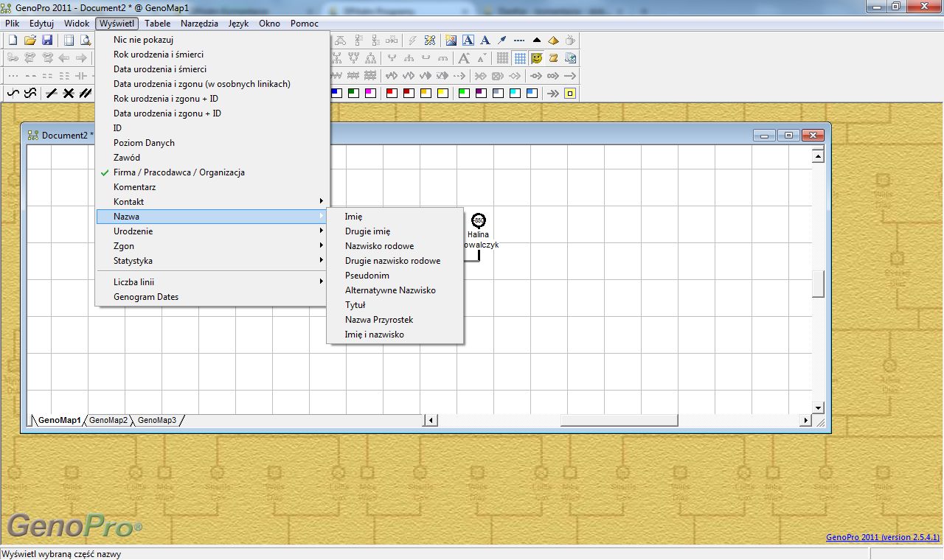Switch to the GenoMap3 tab
Viewport: 944px width, 560px height.
pyautogui.click(x=156, y=420)
